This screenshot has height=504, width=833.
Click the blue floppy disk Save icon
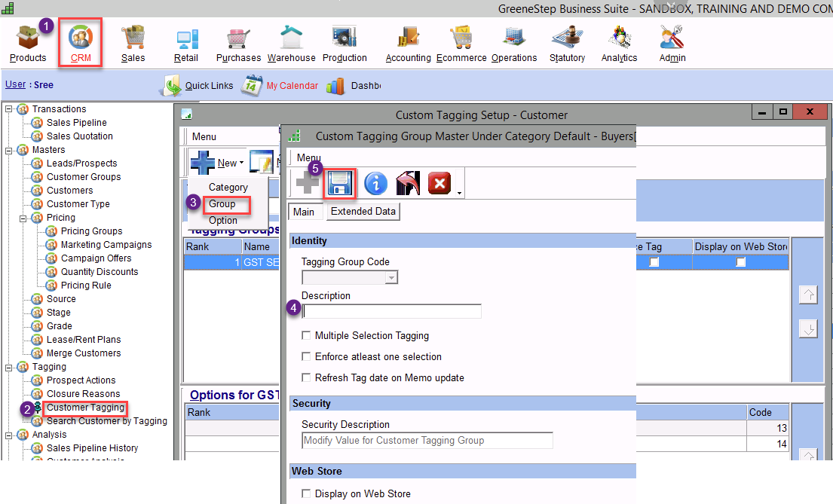click(339, 183)
